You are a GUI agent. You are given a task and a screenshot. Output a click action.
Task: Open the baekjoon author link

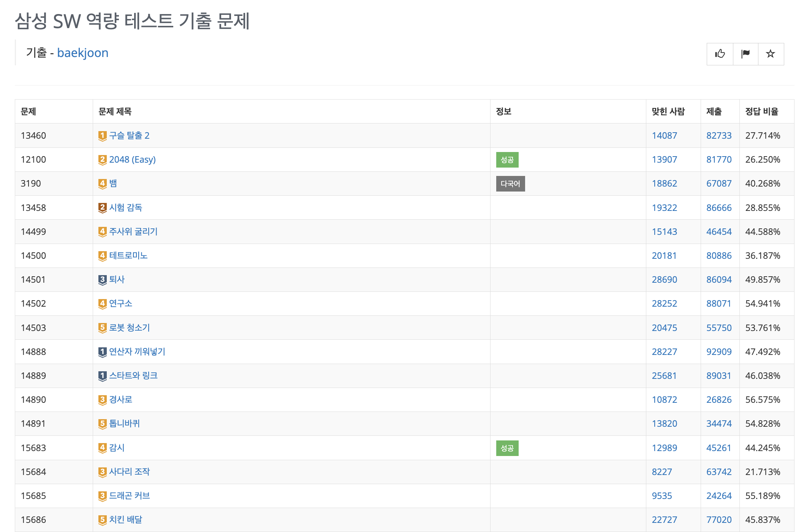click(x=82, y=53)
